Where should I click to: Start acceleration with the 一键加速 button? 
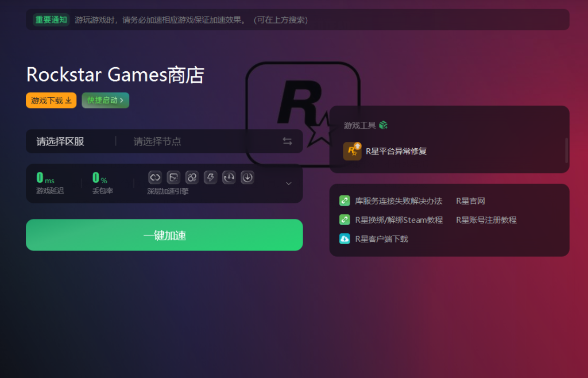pyautogui.click(x=164, y=235)
